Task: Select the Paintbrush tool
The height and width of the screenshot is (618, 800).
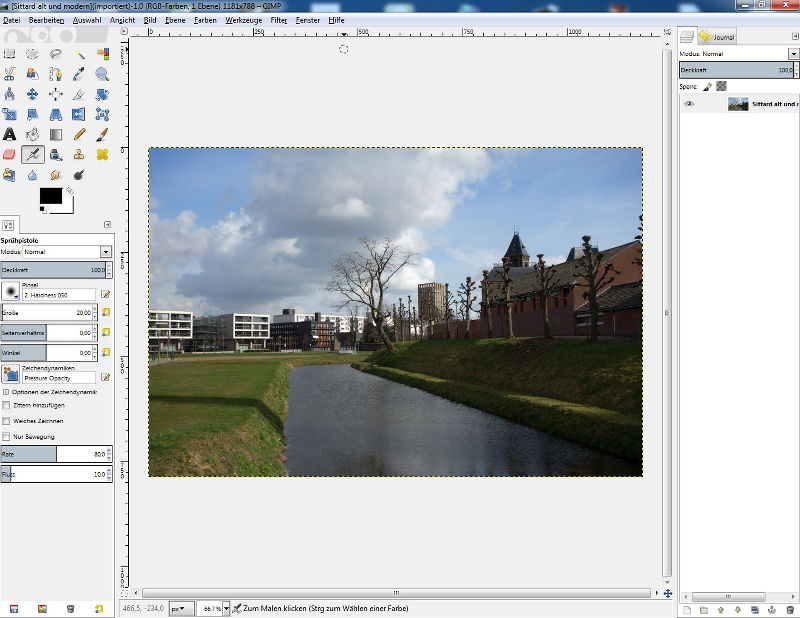Action: [103, 134]
